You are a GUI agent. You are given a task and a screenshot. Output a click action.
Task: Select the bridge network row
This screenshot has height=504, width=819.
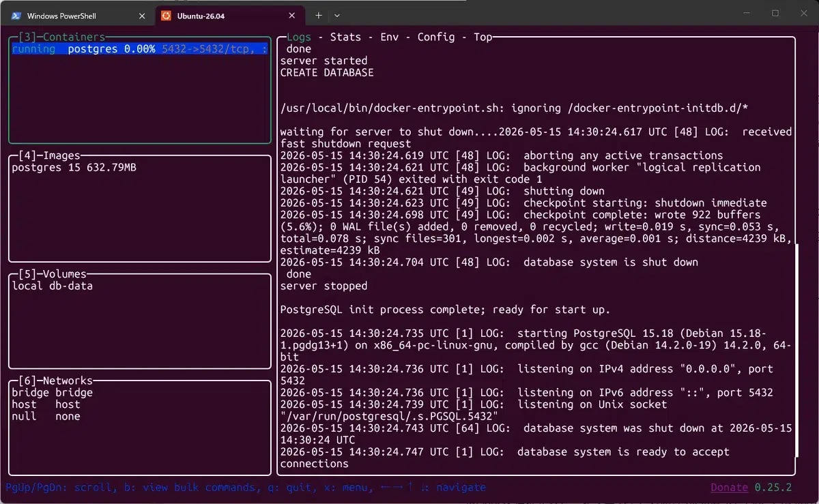[x=52, y=393]
